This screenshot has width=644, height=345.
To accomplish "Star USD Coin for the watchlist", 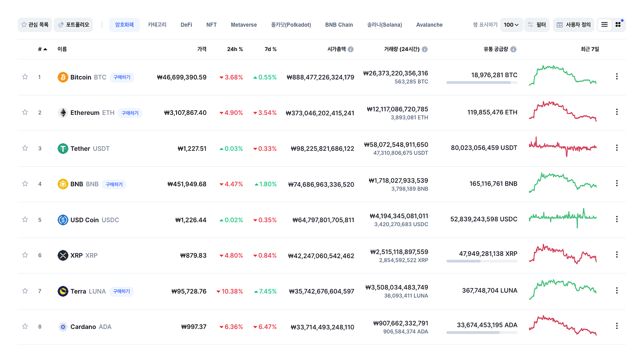I will (25, 220).
